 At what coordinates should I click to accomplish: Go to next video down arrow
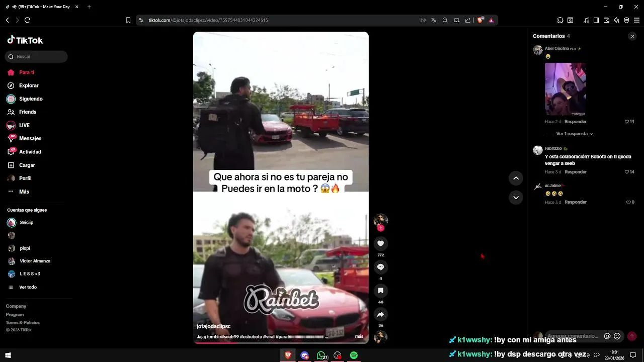516,198
